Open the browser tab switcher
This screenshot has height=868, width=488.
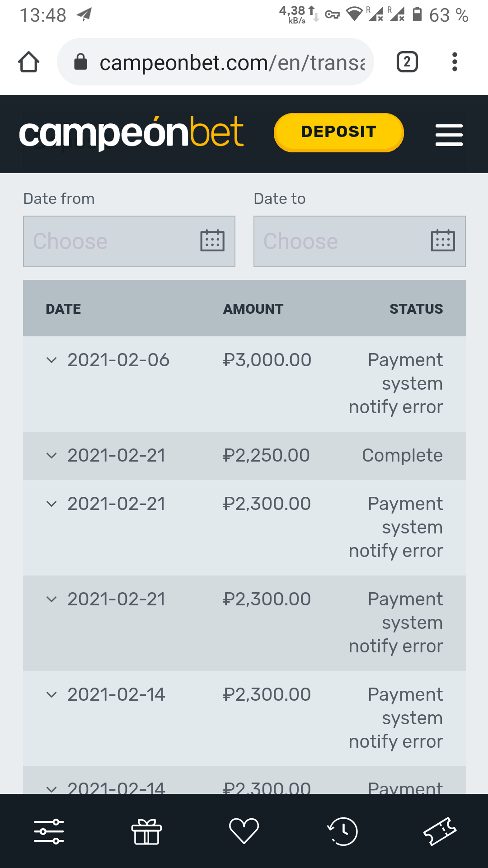pyautogui.click(x=407, y=62)
